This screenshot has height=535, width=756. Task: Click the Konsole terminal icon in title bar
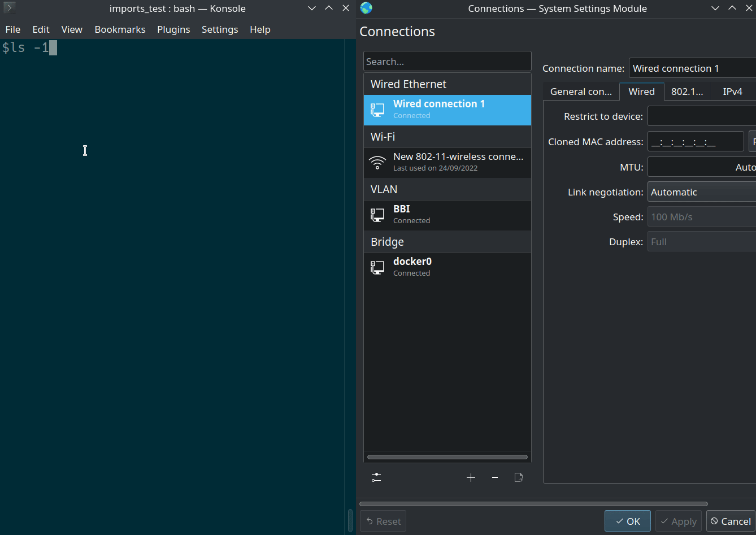[x=8, y=8]
